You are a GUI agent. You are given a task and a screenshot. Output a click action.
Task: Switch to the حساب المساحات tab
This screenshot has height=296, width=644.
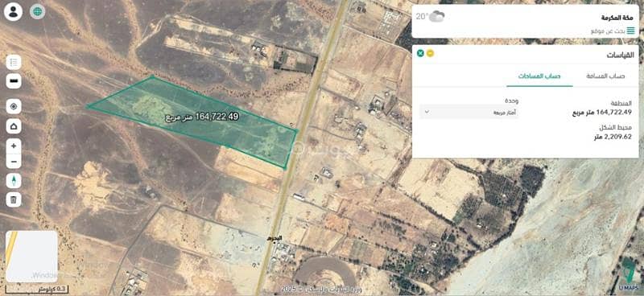[x=539, y=76]
